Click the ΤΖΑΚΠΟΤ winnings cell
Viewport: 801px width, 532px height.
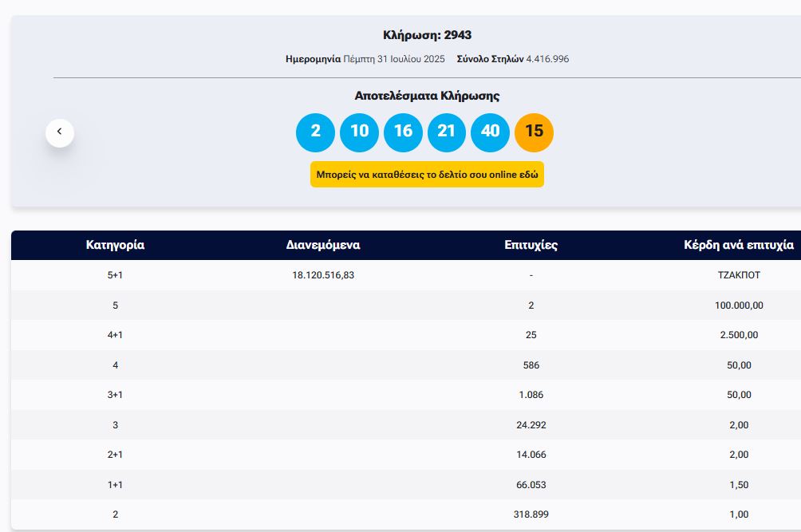739,275
